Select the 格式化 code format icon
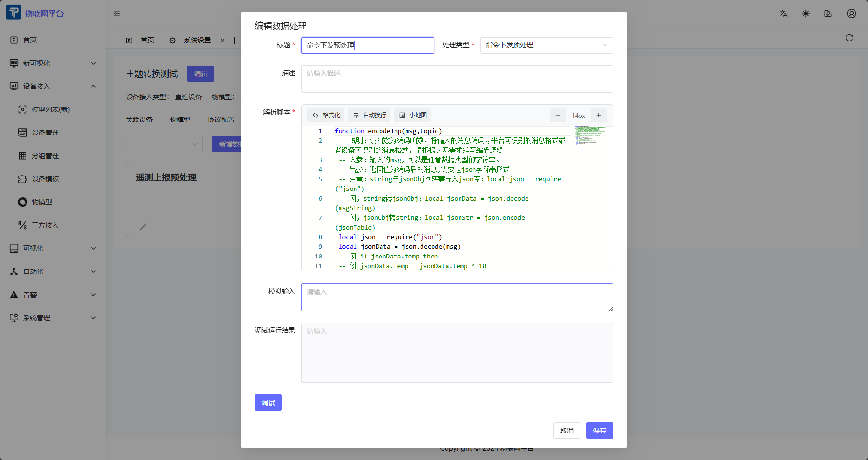The height and width of the screenshot is (460, 868). point(316,115)
